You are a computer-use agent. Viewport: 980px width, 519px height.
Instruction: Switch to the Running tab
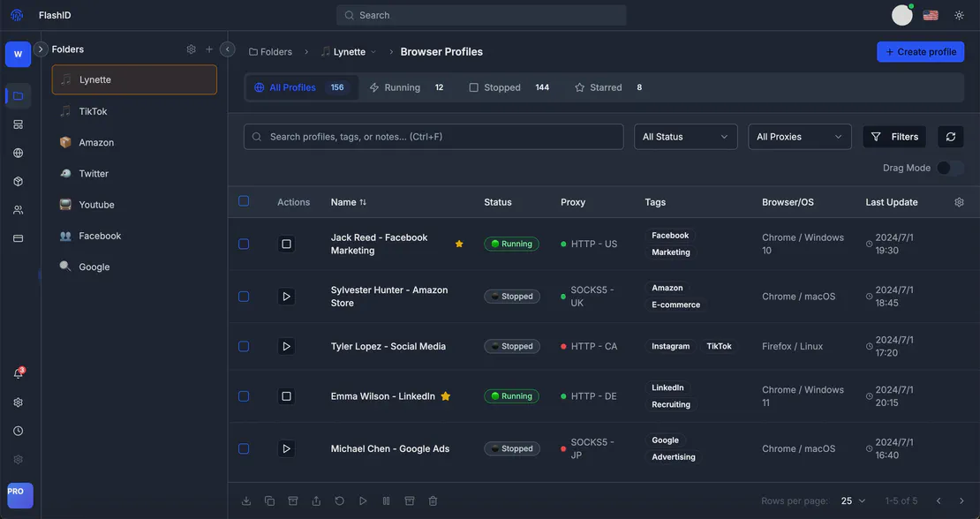tap(406, 87)
